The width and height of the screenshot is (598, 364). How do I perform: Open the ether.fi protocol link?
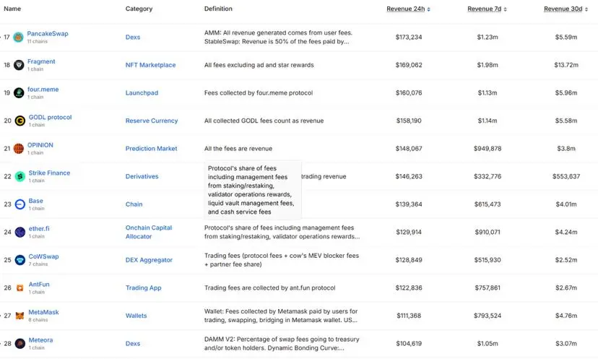pos(38,228)
